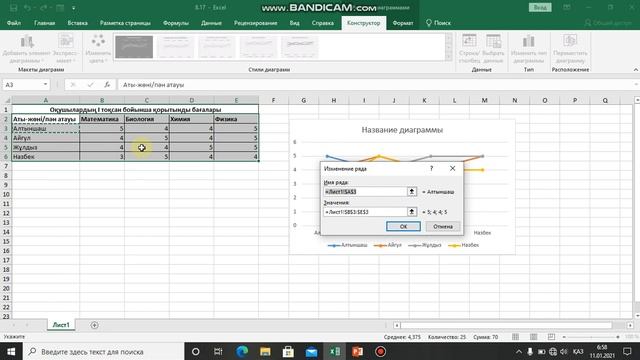Click the Insert Function fx icon
Image resolution: width=640 pixels, height=360 pixels.
tap(107, 84)
